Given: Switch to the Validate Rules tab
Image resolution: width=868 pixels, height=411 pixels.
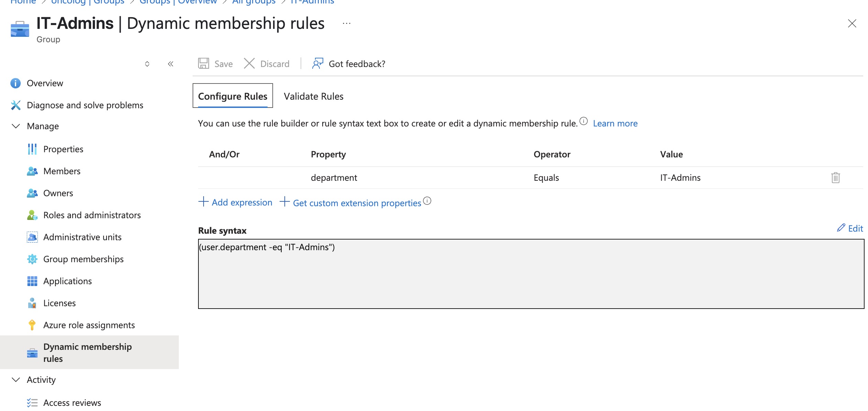Looking at the screenshot, I should [314, 96].
